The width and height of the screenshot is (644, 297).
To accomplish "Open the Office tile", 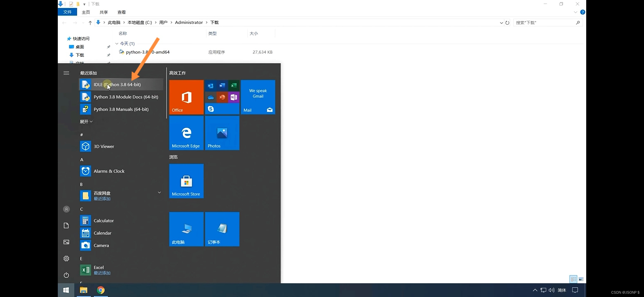I will [x=186, y=97].
